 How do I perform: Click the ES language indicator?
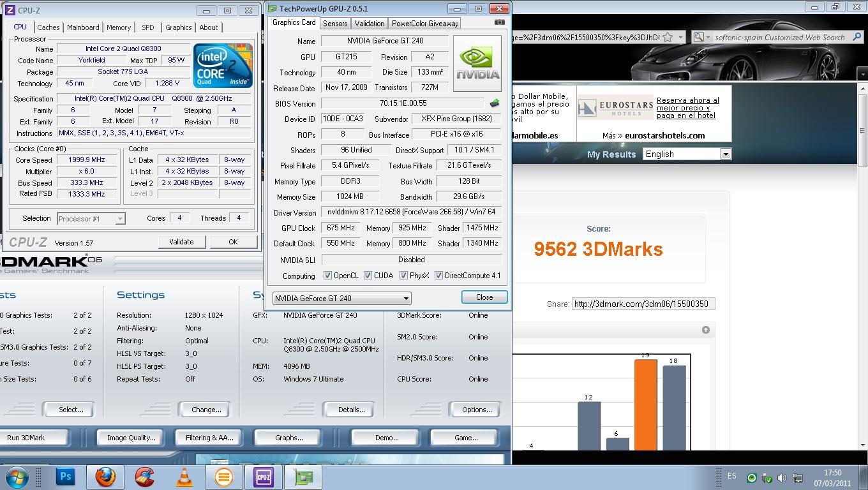click(x=732, y=476)
